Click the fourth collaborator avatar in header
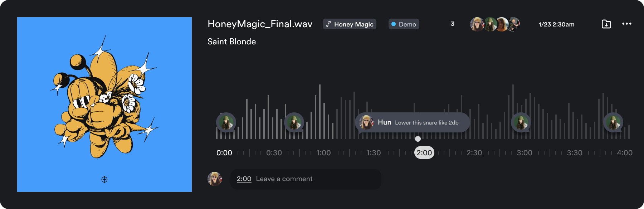 click(515, 24)
